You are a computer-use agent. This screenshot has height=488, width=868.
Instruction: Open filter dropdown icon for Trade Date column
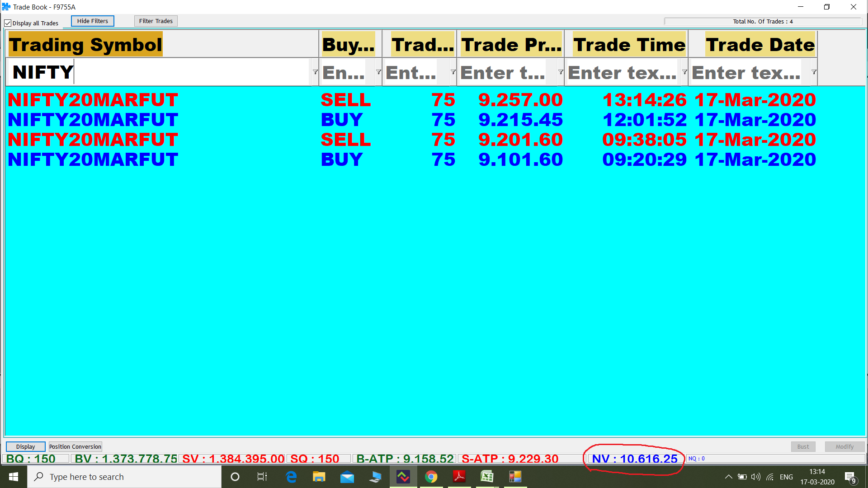pyautogui.click(x=814, y=72)
